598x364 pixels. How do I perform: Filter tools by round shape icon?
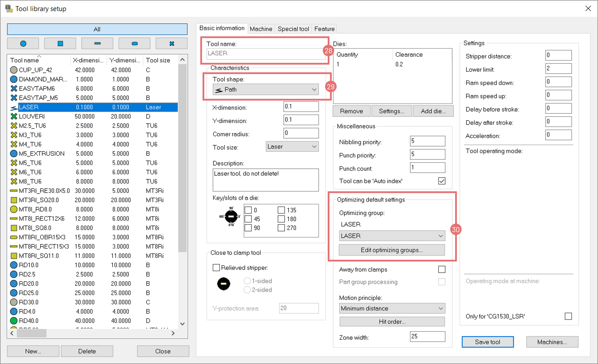coord(23,43)
